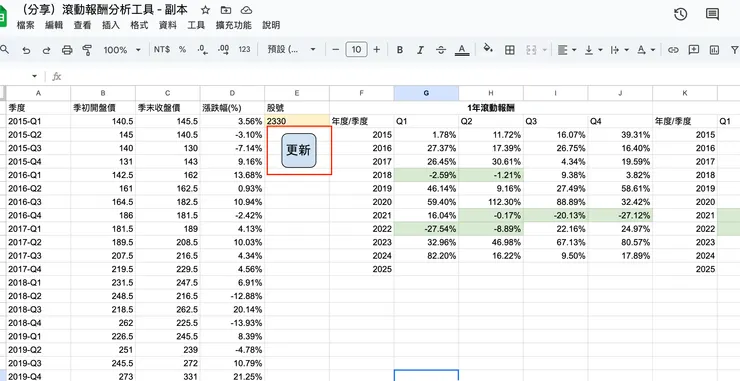Viewport: 740px width, 381px height.
Task: Toggle italic formatting
Action: [x=420, y=50]
